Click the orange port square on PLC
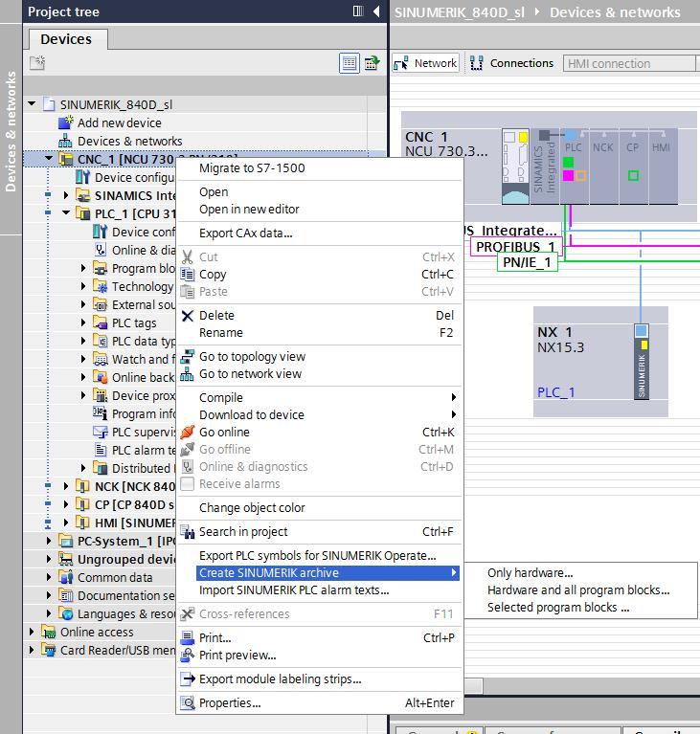This screenshot has height=734, width=700. click(580, 175)
